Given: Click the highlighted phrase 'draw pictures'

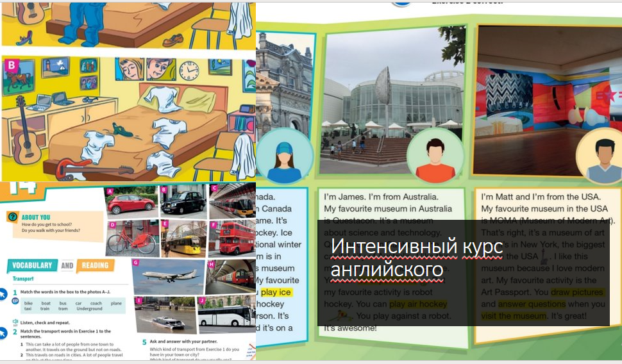Looking at the screenshot, I should (577, 292).
